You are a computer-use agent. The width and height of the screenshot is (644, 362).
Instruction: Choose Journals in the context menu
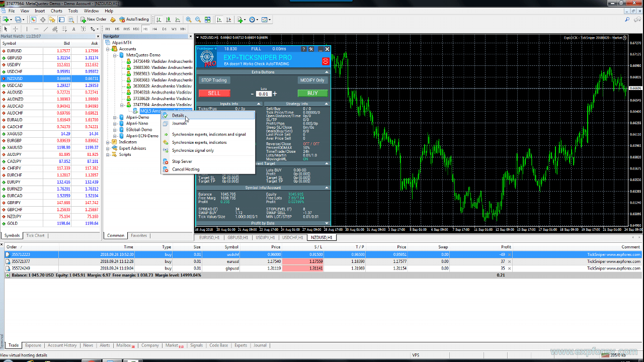[207, 123]
